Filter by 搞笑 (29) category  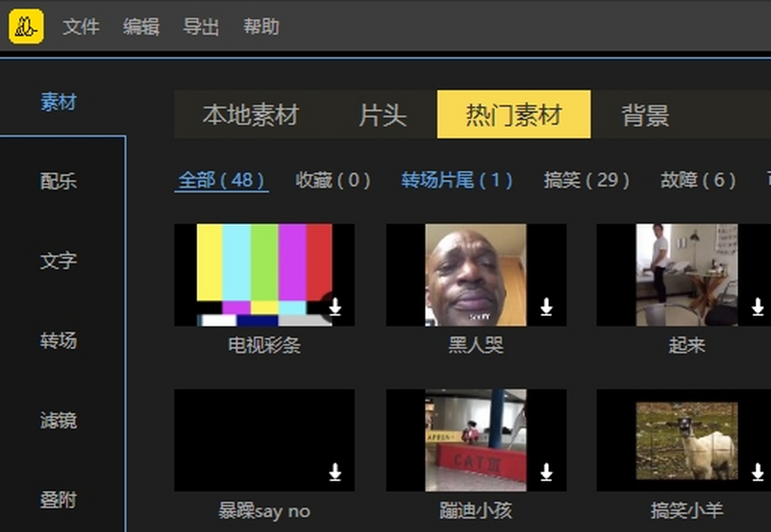tap(586, 181)
